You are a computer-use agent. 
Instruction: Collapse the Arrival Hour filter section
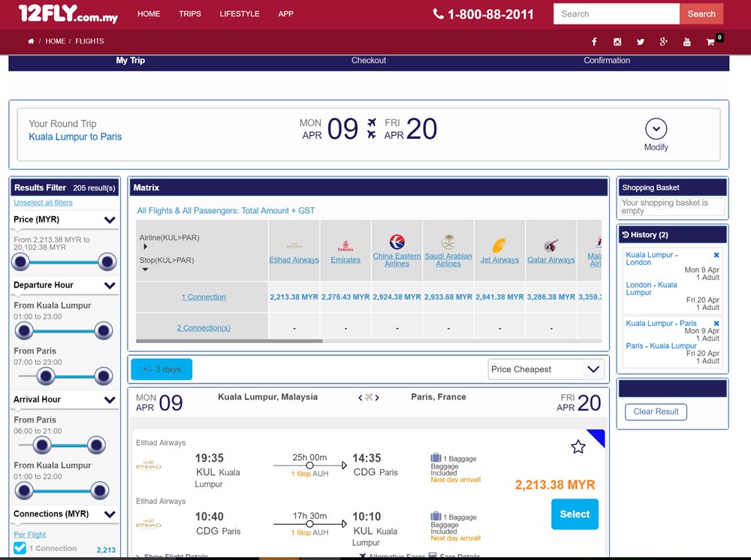110,399
